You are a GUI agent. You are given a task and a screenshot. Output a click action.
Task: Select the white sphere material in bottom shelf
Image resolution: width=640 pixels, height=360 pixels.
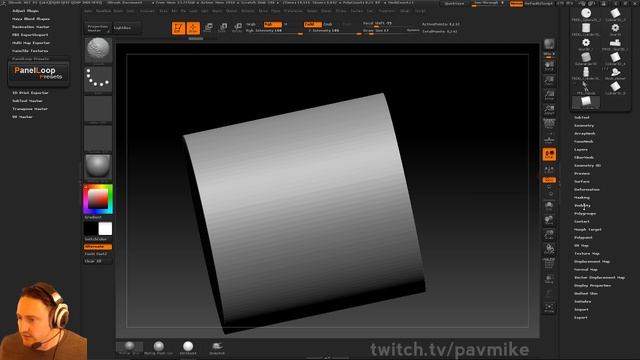pyautogui.click(x=188, y=347)
